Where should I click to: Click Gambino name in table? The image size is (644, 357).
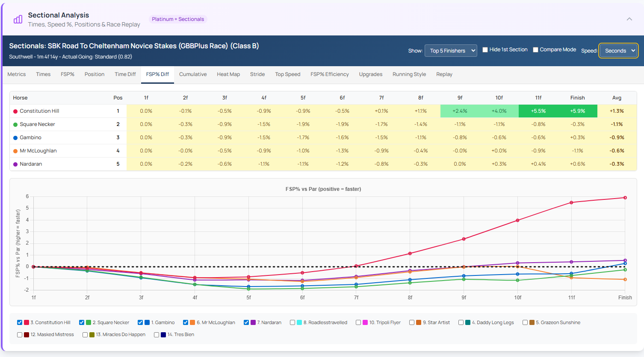click(x=30, y=138)
